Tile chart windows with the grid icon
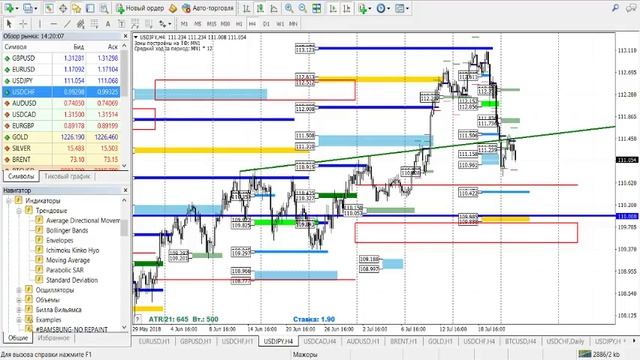Viewport: 640px width, 360px height. [316, 8]
